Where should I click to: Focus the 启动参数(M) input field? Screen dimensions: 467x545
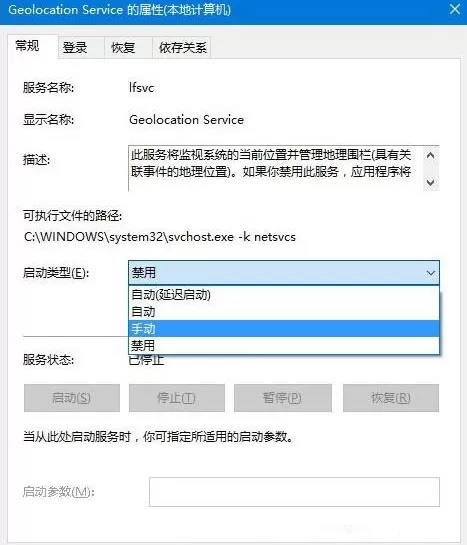click(x=294, y=492)
